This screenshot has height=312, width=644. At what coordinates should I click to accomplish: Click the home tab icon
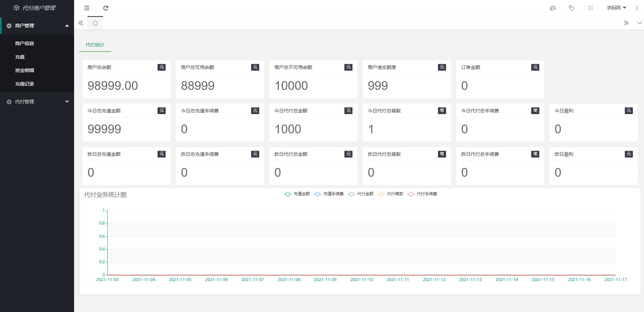tap(95, 23)
